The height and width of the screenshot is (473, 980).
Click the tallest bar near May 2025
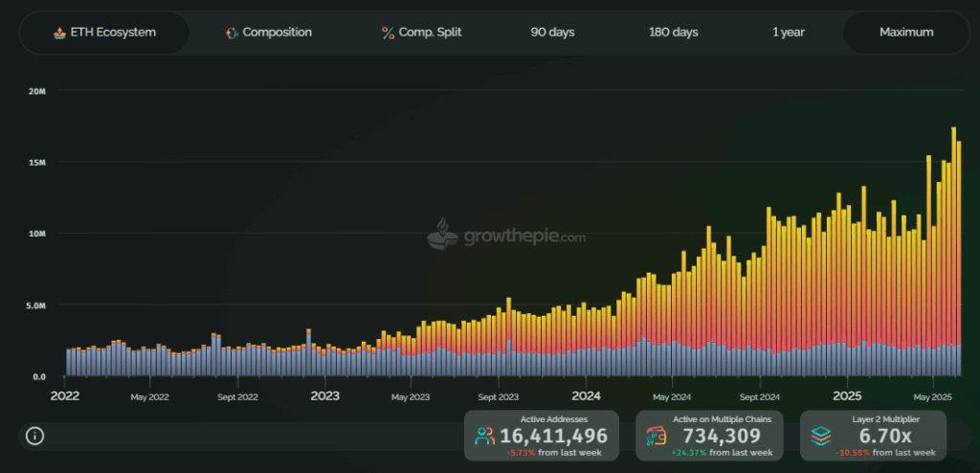tap(954, 252)
